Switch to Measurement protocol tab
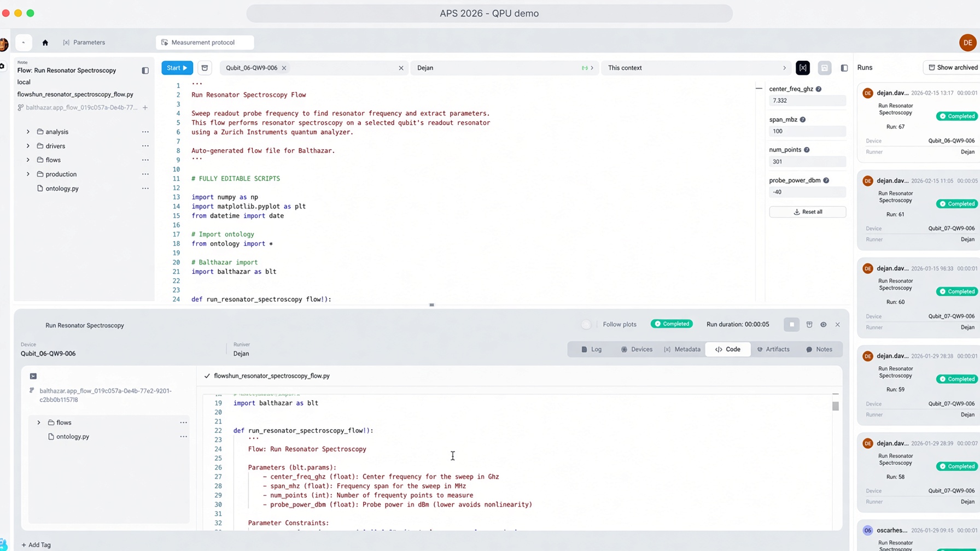 click(x=205, y=43)
